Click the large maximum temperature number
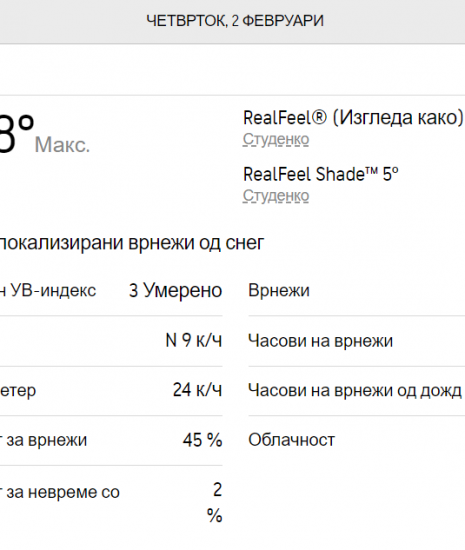465x550 pixels. [x=16, y=134]
